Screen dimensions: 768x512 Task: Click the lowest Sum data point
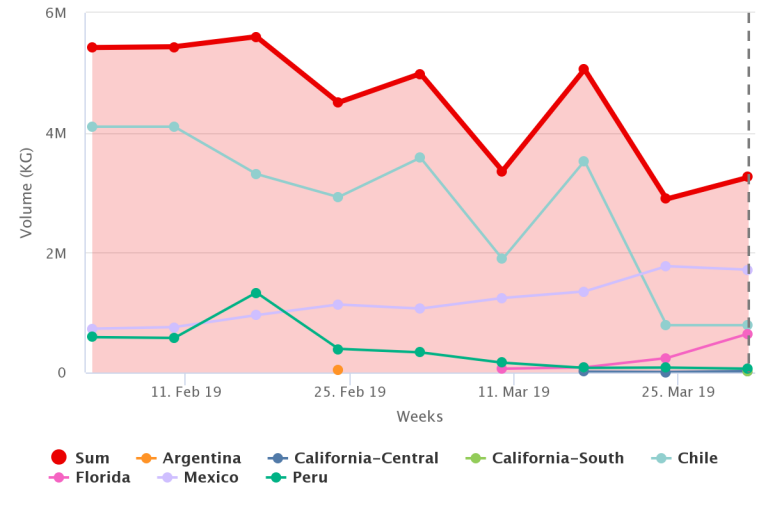coord(666,198)
